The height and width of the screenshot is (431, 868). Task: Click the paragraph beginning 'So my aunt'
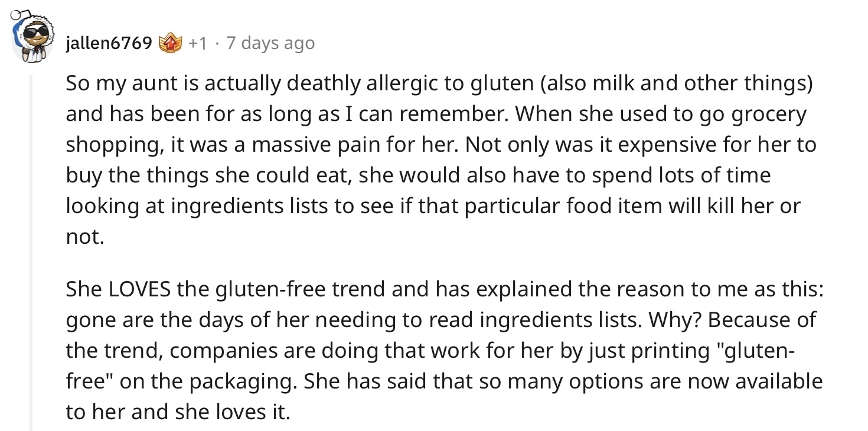pos(441,159)
